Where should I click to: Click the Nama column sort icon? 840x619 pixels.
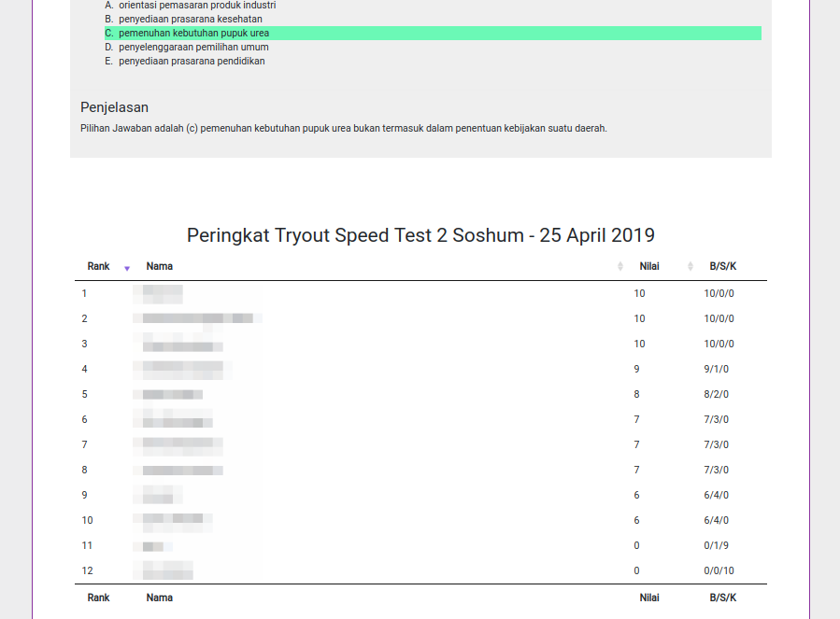click(620, 267)
